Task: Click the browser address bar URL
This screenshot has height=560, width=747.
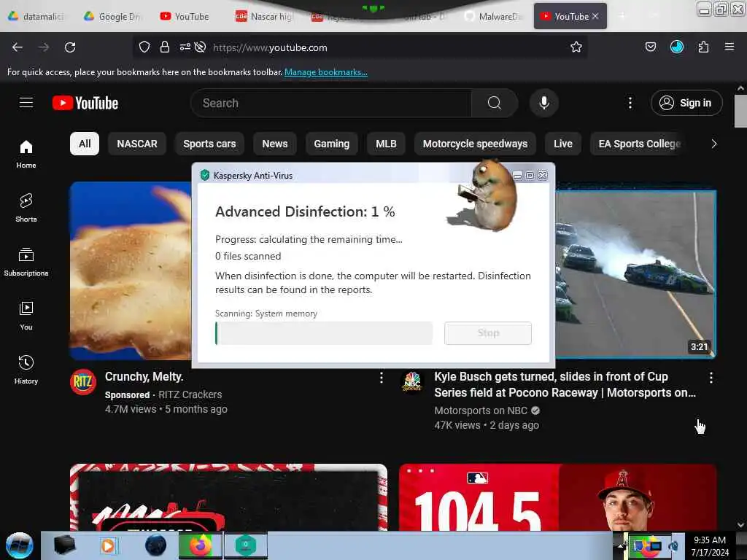Action: (x=270, y=47)
